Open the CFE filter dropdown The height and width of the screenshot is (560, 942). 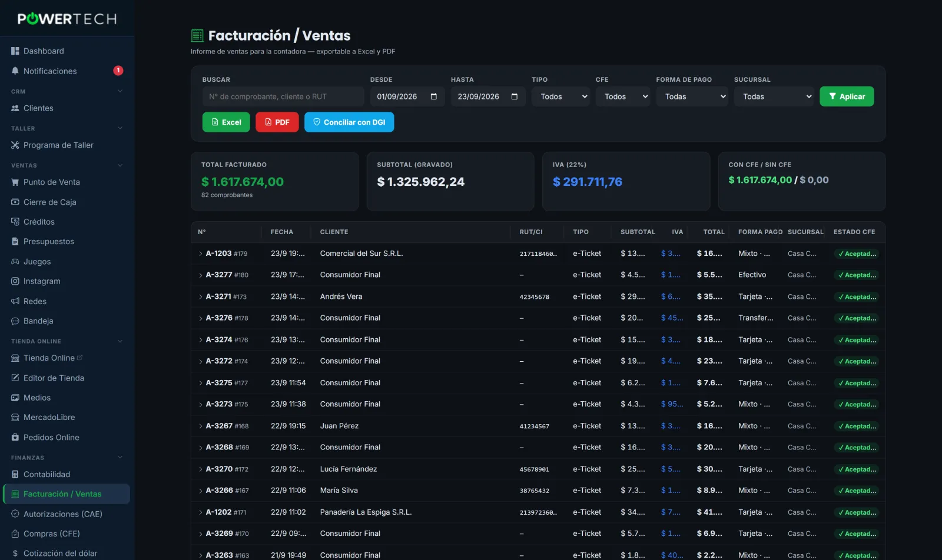pyautogui.click(x=623, y=96)
